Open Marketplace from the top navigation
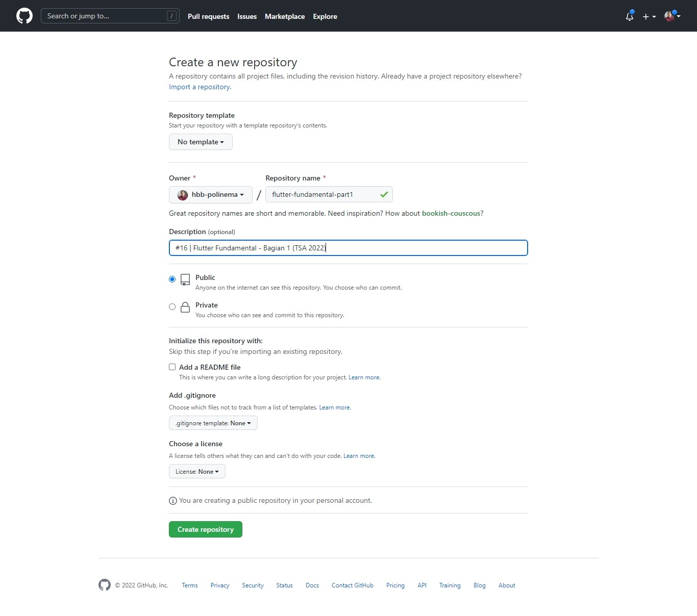 [285, 16]
